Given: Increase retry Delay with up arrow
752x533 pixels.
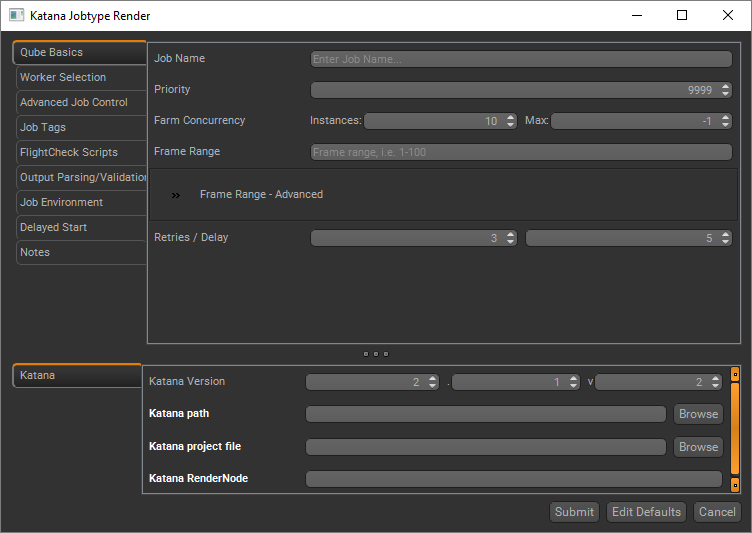Looking at the screenshot, I should (726, 235).
